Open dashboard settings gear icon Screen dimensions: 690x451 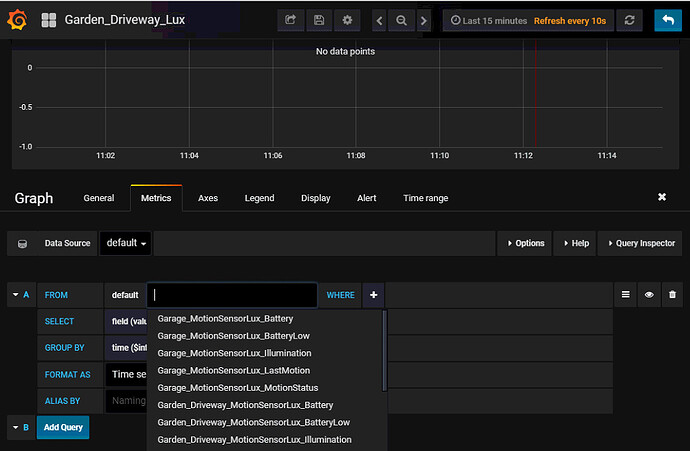pos(347,20)
